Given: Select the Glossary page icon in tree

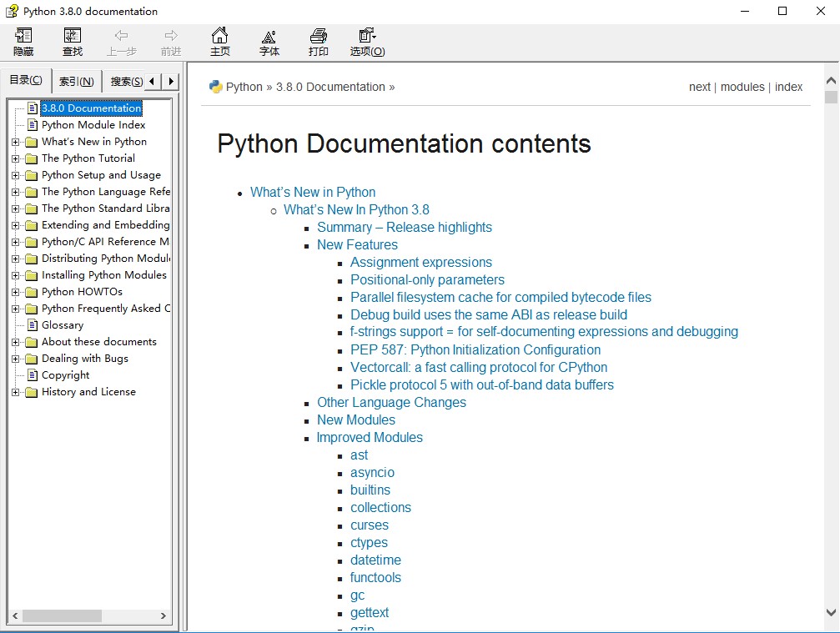Looking at the screenshot, I should tap(33, 325).
